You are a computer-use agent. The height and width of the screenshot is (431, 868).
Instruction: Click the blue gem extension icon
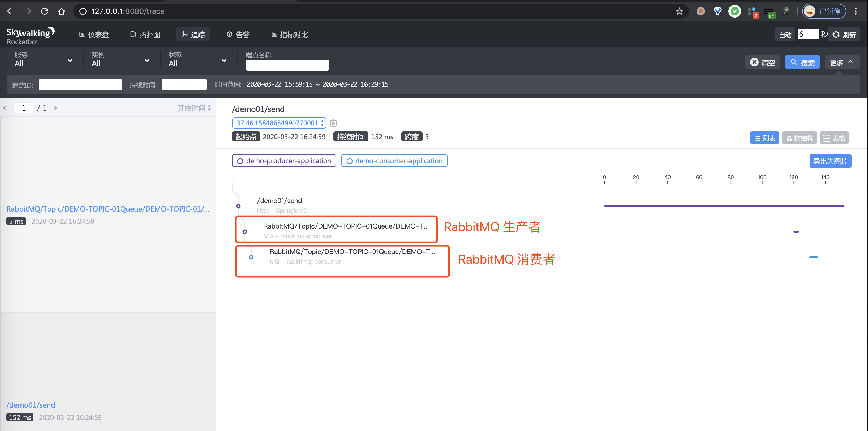[x=718, y=11]
